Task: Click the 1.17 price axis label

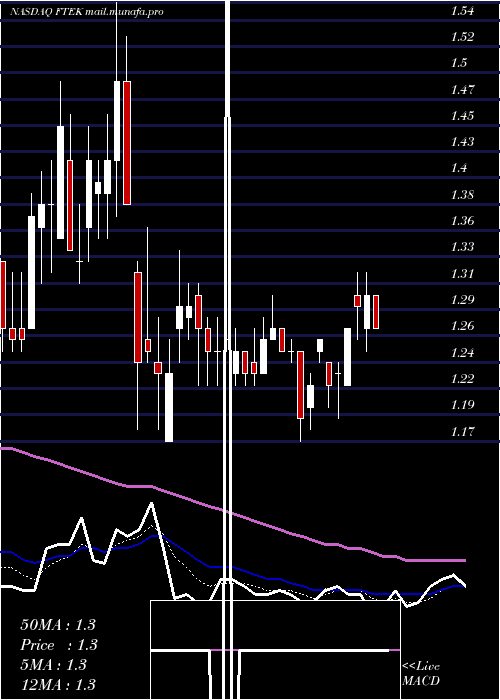Action: 462,432
